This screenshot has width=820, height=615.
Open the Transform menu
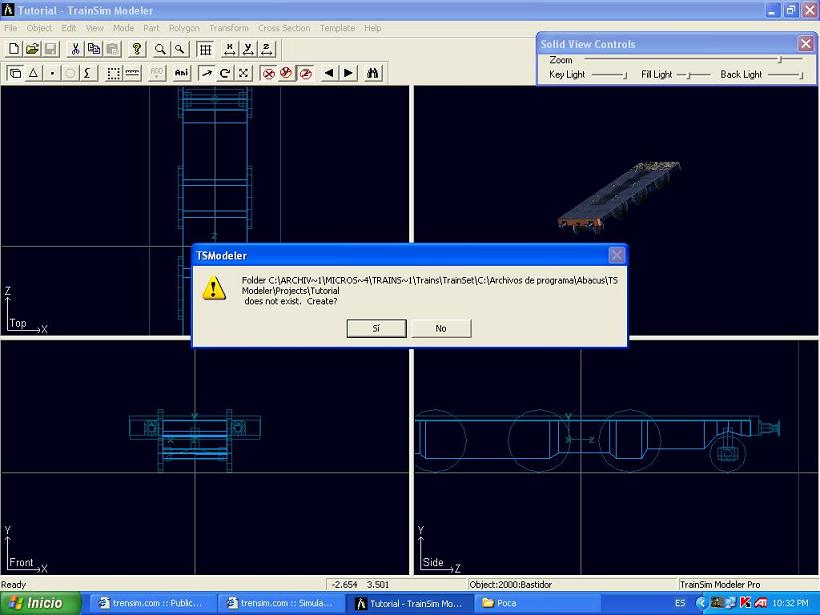tap(228, 28)
